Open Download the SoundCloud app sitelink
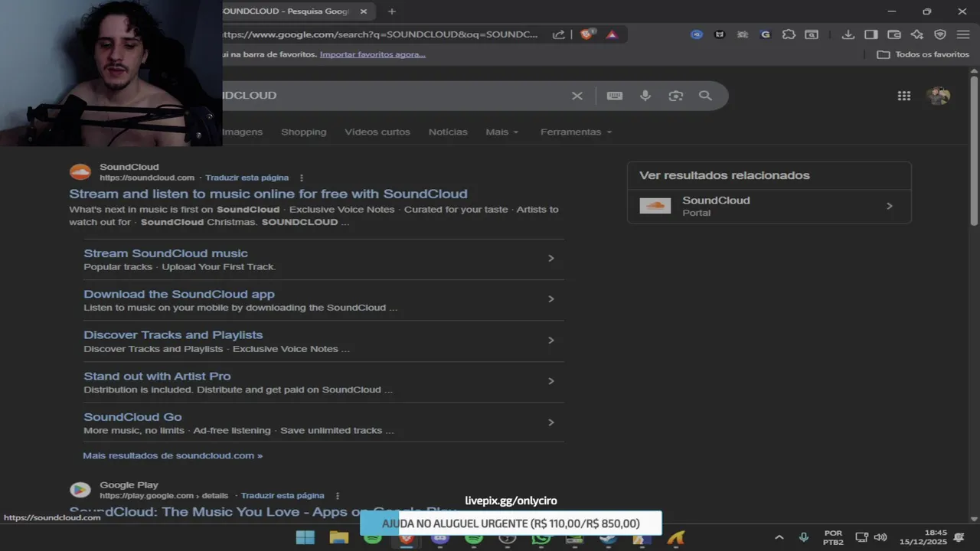This screenshot has height=551, width=980. tap(178, 294)
